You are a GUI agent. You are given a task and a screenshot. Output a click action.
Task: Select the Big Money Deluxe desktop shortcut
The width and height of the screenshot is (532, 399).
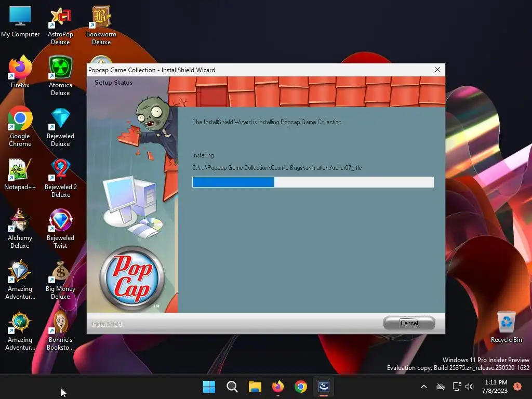pos(60,280)
